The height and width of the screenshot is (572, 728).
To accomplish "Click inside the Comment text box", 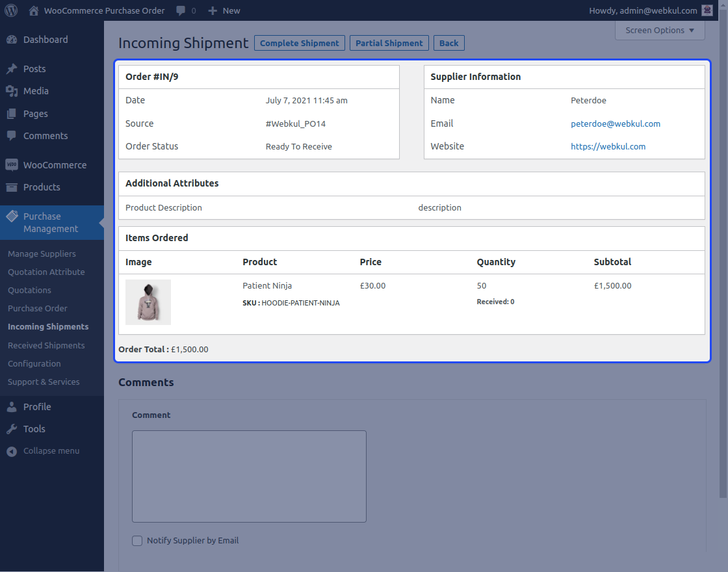I will 249,476.
